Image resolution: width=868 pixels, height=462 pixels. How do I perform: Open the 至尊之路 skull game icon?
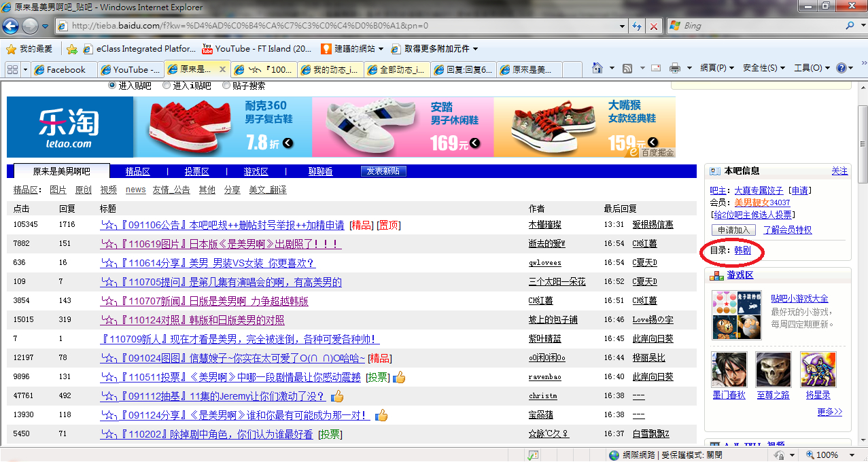tap(774, 370)
